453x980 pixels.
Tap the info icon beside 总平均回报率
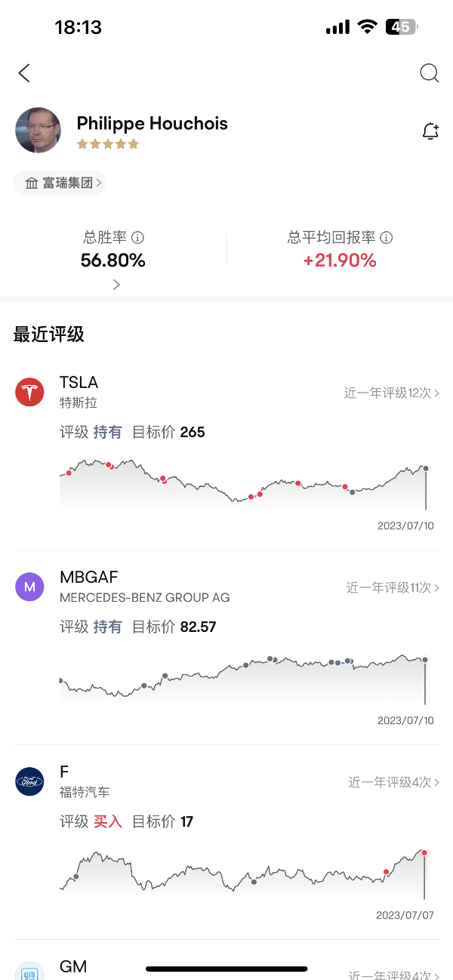pos(387,238)
